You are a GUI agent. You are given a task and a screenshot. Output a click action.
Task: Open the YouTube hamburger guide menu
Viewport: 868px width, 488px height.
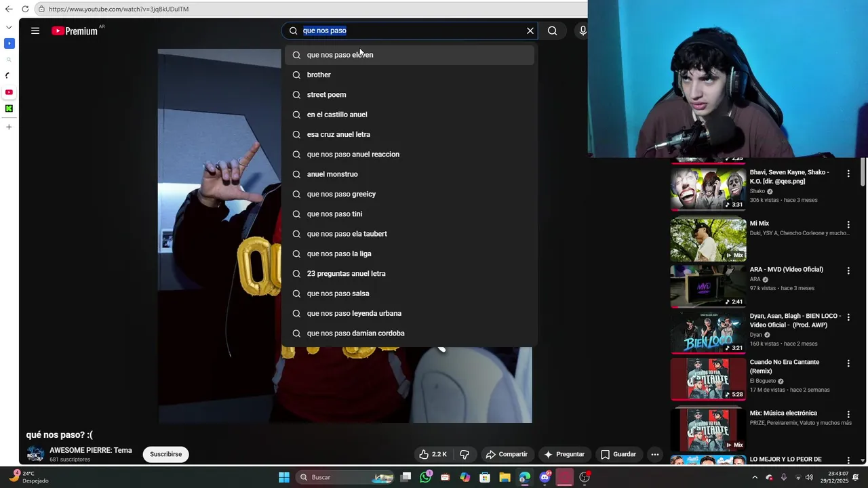[35, 30]
